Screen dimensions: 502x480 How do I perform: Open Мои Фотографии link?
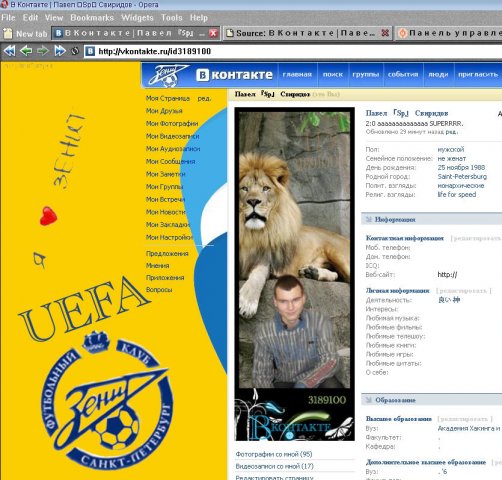[172, 123]
